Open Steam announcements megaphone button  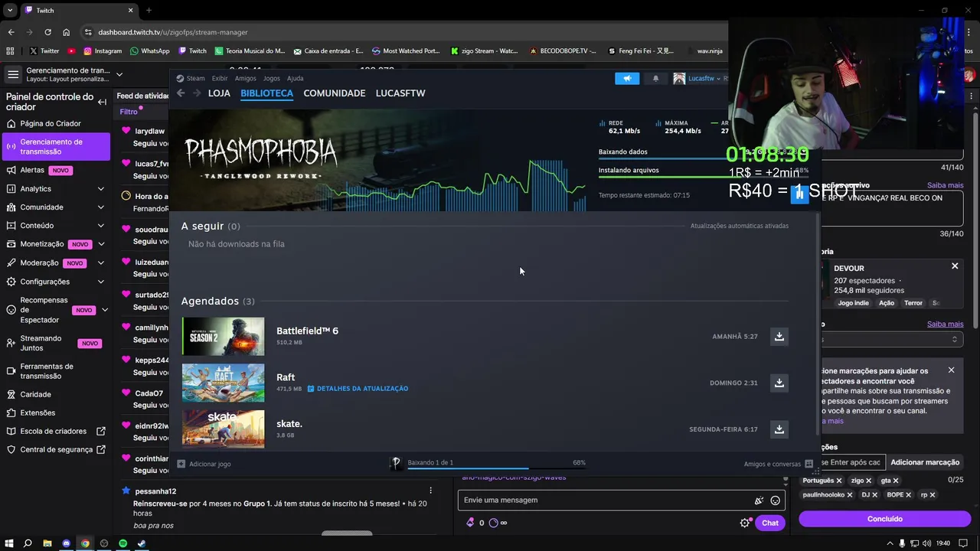click(626, 78)
